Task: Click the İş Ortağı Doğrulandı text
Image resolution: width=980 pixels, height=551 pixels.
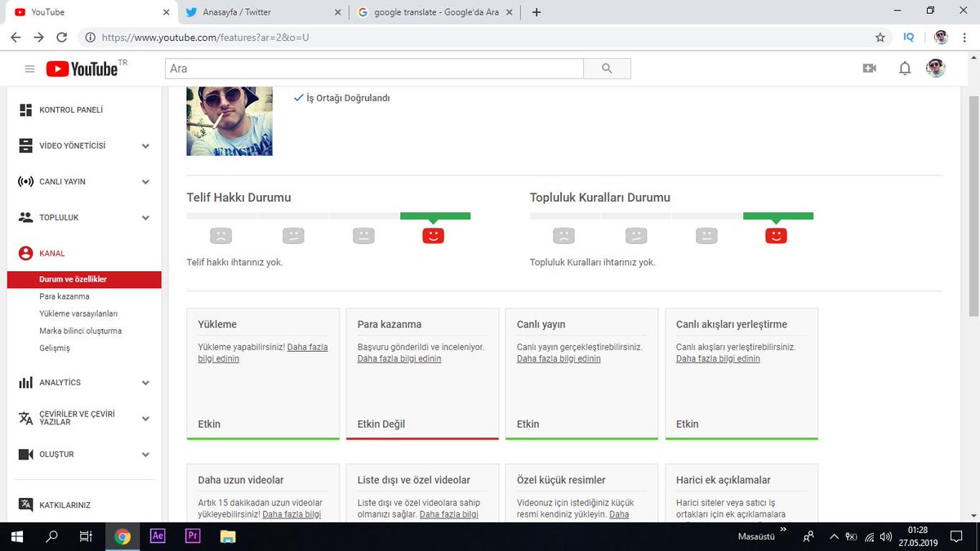Action: [348, 98]
